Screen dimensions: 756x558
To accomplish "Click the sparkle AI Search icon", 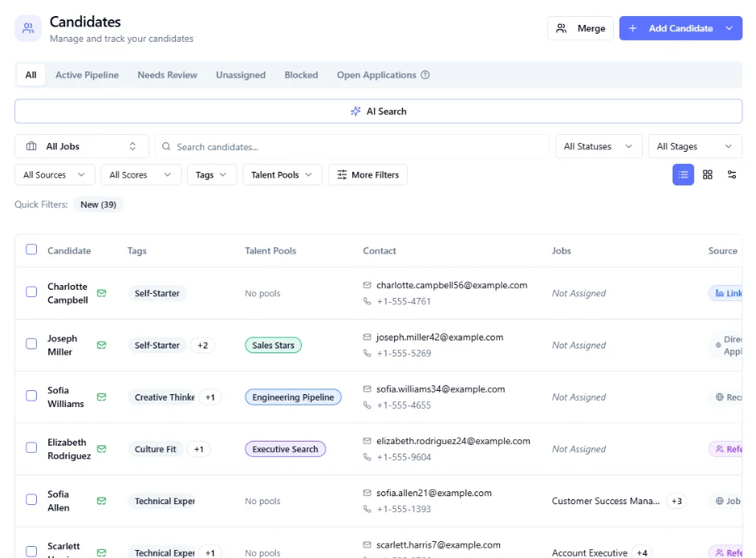I will (356, 112).
